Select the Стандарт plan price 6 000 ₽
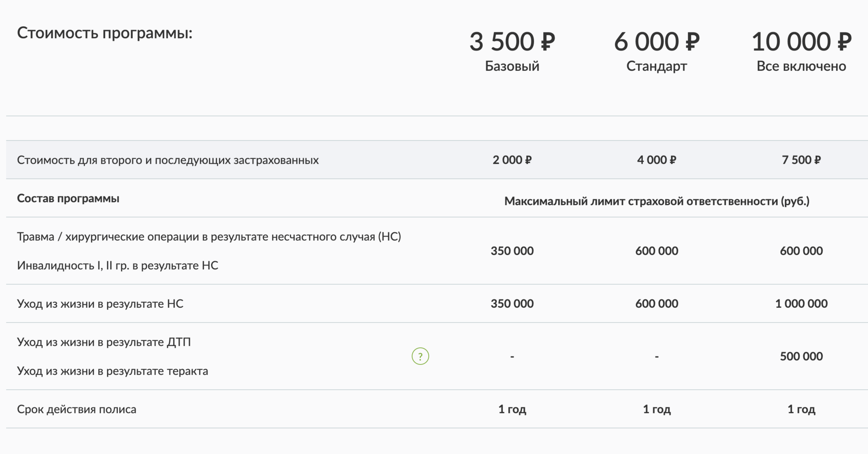The image size is (868, 454). (x=657, y=42)
